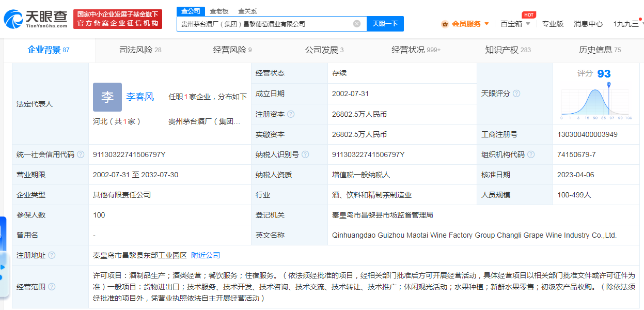This screenshot has width=644, height=310.
Task: Click the help icon beside 组织机构代码
Action: click(531, 154)
